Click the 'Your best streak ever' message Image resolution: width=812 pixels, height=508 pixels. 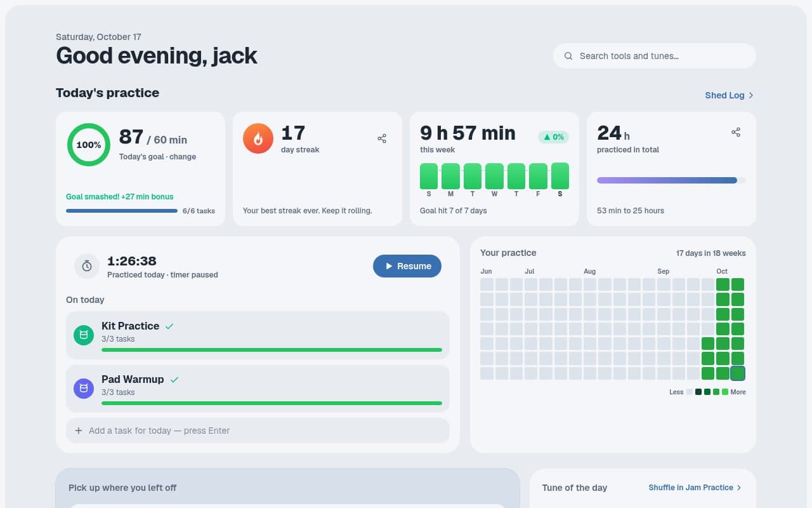[308, 211]
